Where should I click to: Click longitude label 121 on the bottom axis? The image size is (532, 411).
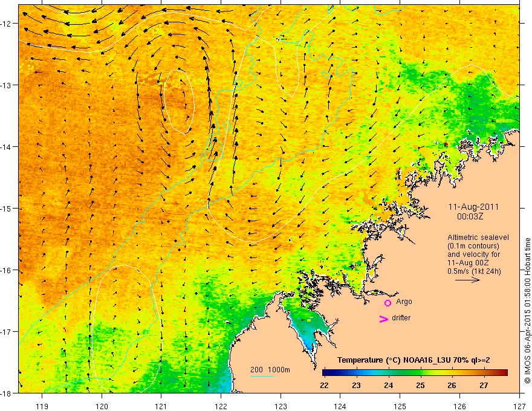pos(161,406)
